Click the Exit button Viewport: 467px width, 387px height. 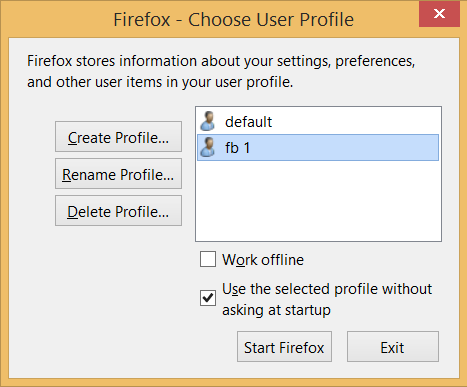393,347
